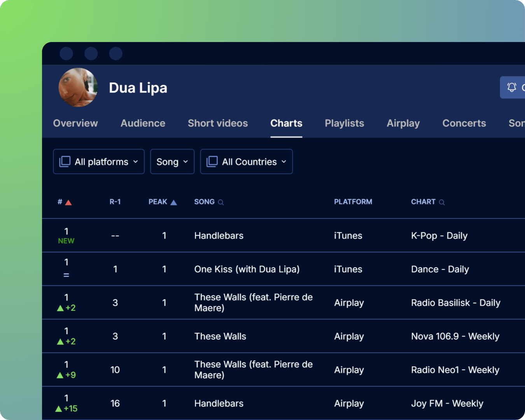Expand the Song filter dropdown
Screen dimensions: 525x420
pos(172,161)
